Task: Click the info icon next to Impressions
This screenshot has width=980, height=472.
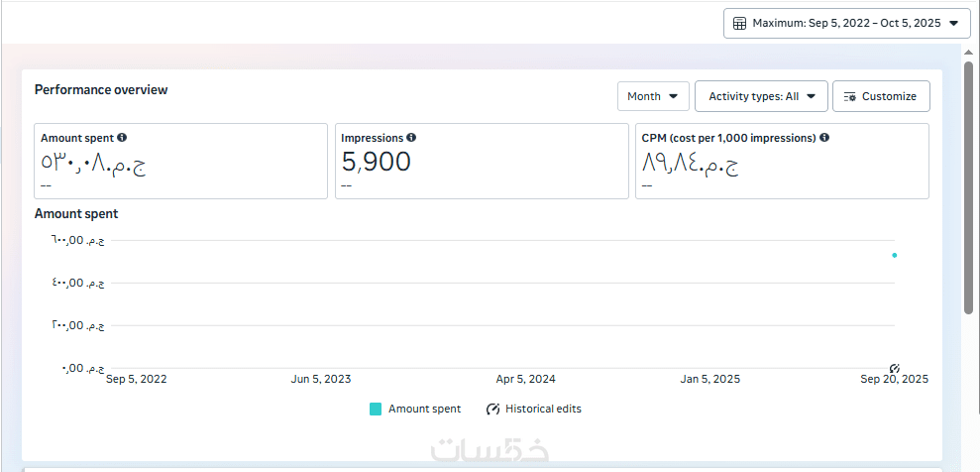Action: [411, 138]
